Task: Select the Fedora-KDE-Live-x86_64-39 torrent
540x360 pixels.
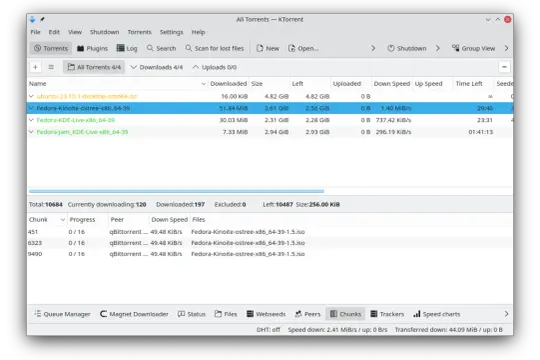Action: (x=270, y=120)
